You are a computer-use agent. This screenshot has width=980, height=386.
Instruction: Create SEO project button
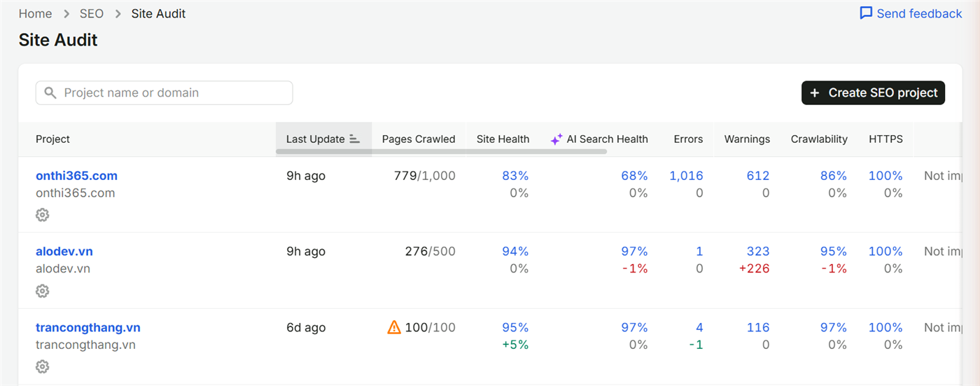[873, 93]
